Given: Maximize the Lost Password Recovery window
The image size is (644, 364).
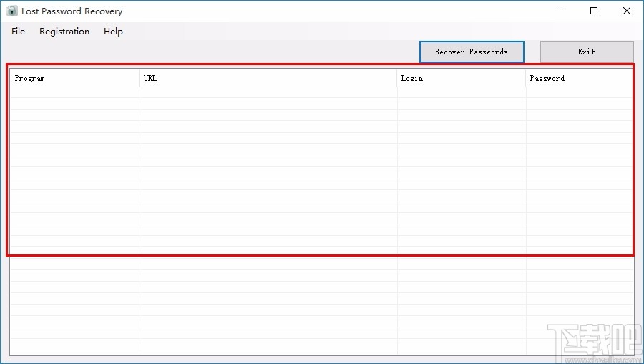Looking at the screenshot, I should pyautogui.click(x=594, y=11).
